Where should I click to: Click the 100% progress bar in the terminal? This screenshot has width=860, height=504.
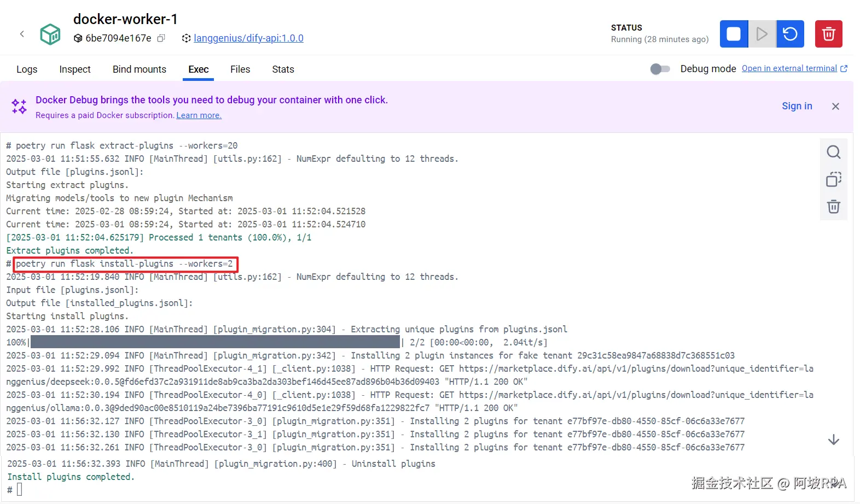(215, 342)
